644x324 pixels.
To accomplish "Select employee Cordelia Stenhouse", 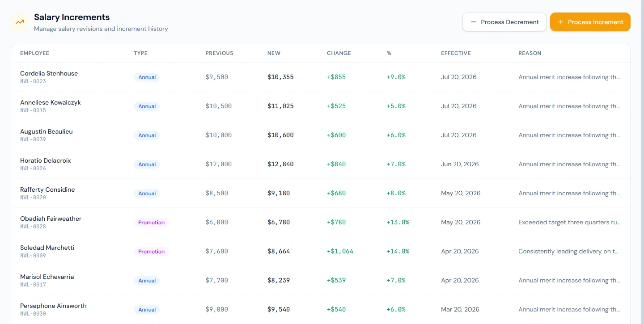I will pyautogui.click(x=49, y=73).
